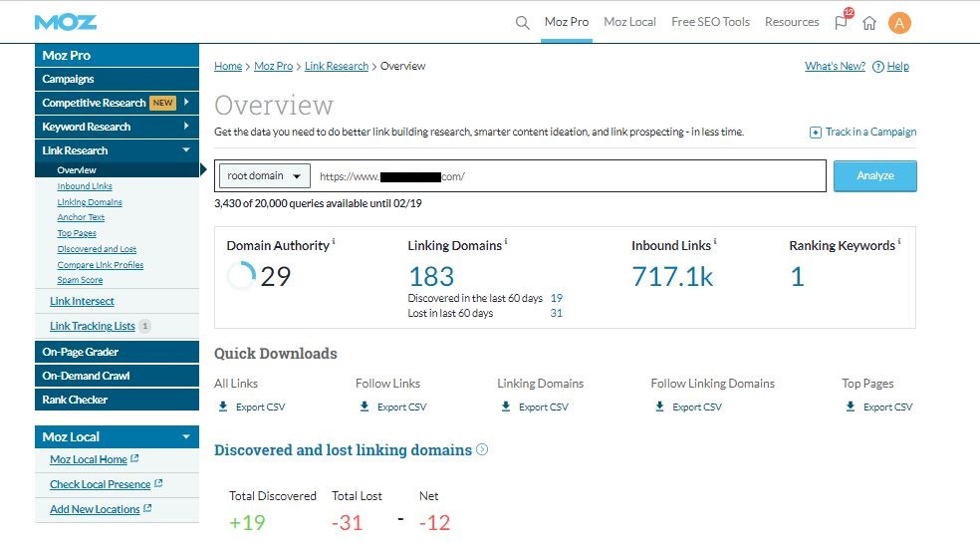Open On-Demand Crawl in sidebar
This screenshot has height=545, width=980.
(x=117, y=376)
